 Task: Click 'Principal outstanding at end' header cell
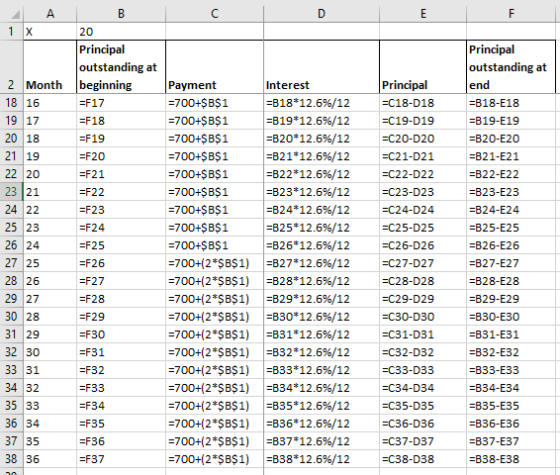click(x=511, y=67)
